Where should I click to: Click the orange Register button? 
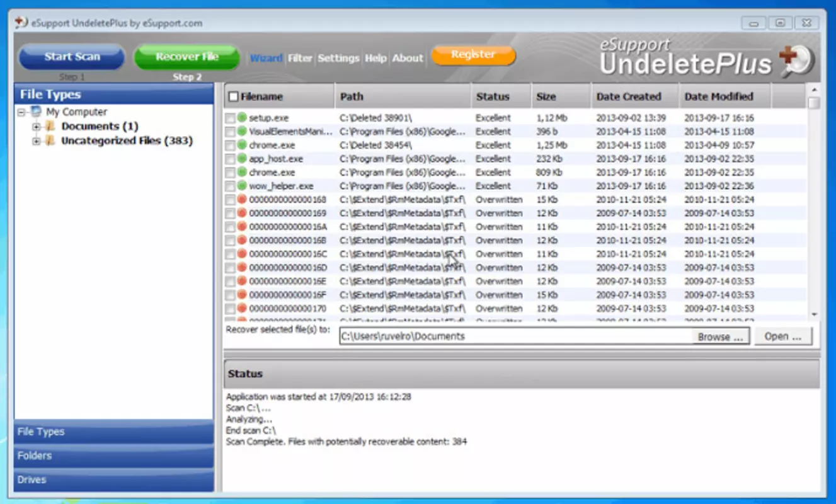coord(473,55)
